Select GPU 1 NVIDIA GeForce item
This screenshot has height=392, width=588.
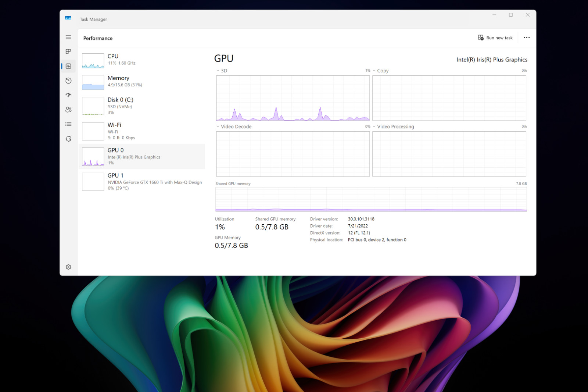pyautogui.click(x=142, y=182)
